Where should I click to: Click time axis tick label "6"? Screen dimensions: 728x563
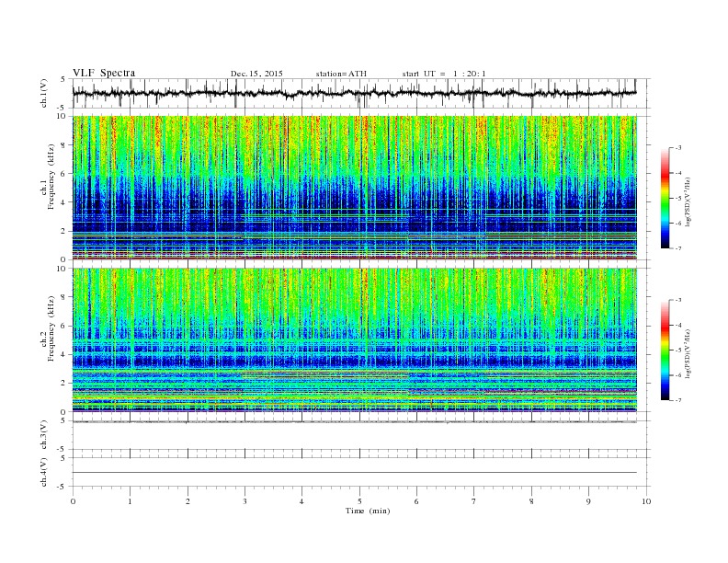(x=416, y=501)
